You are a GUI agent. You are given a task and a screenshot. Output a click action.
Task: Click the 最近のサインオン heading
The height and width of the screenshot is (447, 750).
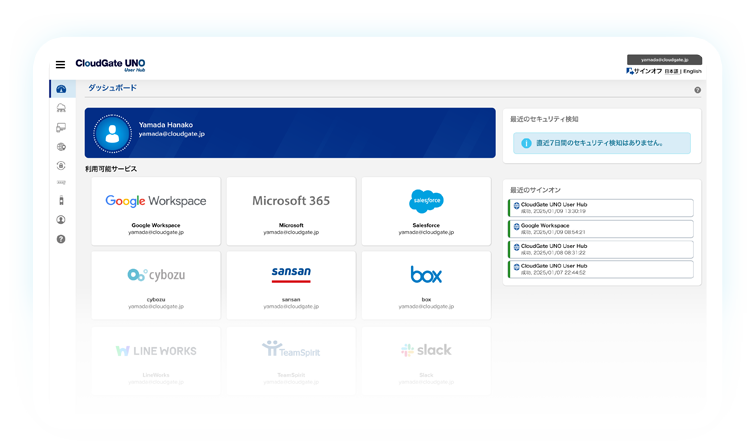click(535, 190)
